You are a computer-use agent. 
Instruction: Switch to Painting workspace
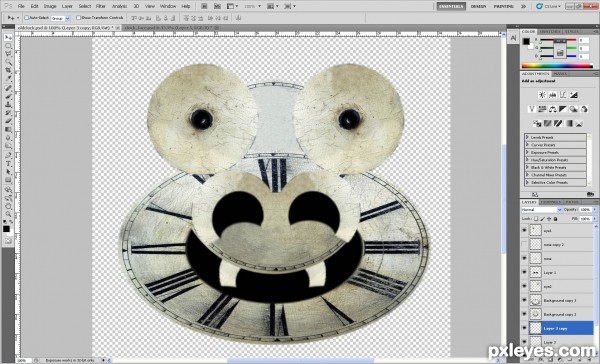pyautogui.click(x=503, y=7)
